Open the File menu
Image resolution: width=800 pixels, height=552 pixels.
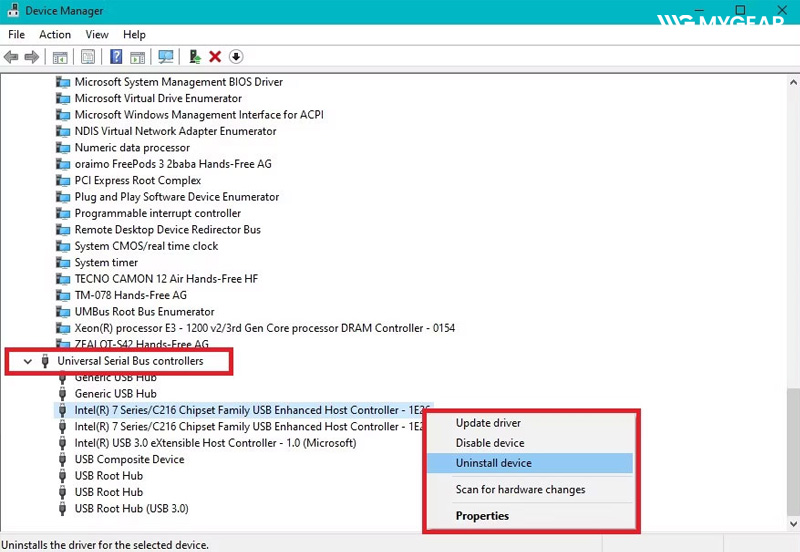[x=16, y=34]
